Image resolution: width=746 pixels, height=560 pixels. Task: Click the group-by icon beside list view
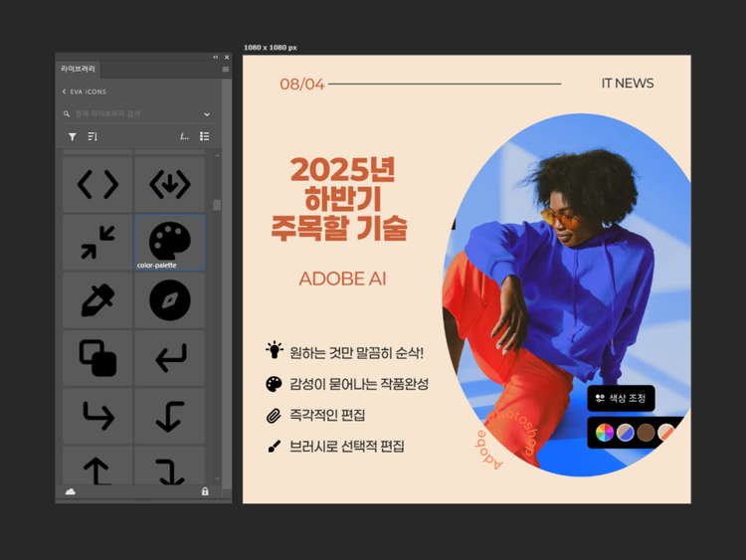tap(184, 137)
